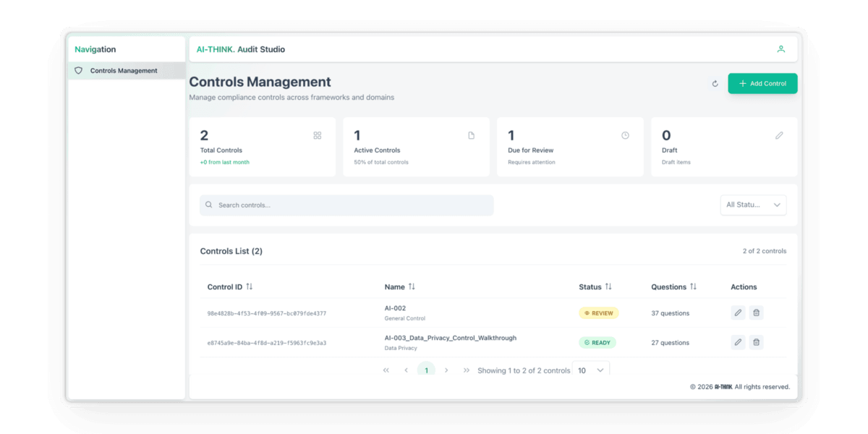This screenshot has height=434, width=868.
Task: Delete AI-003_Data_Privacy_Control_Walkthrough control
Action: (756, 342)
